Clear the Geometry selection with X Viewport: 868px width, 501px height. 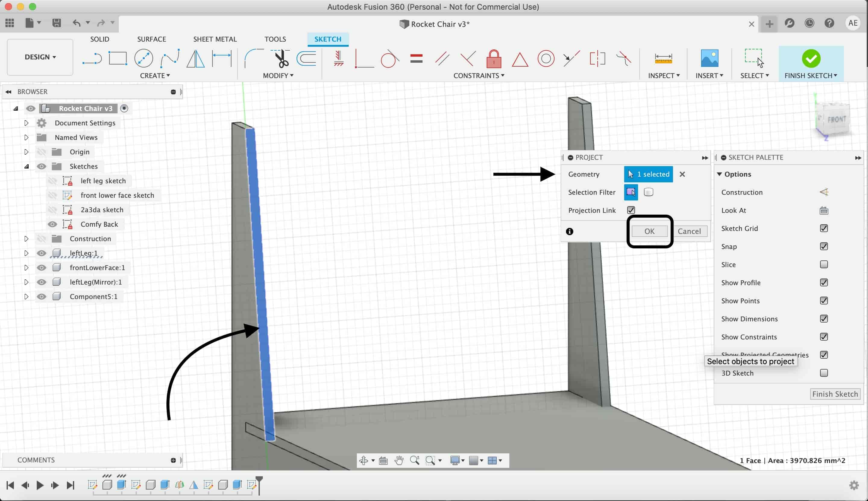coord(682,174)
